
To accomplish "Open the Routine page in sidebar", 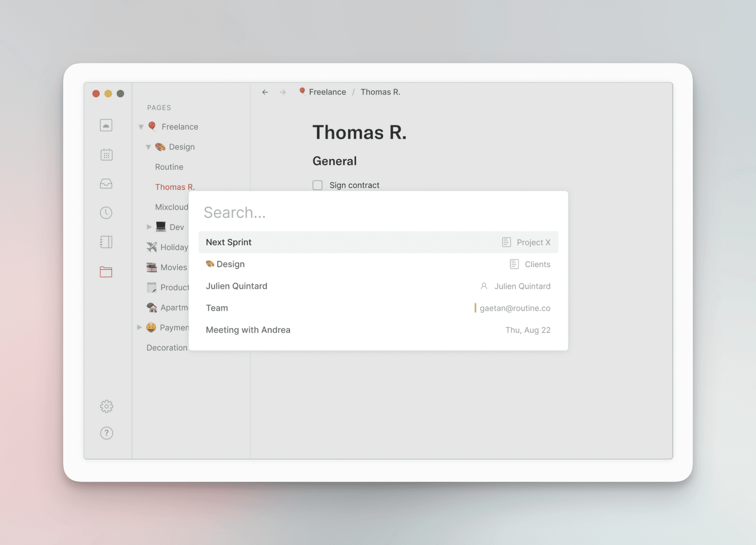I will click(169, 167).
